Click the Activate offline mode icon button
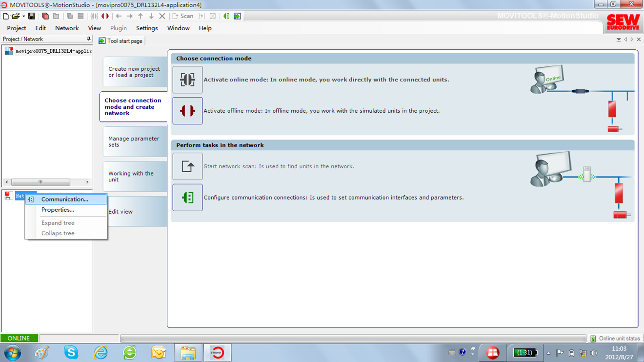Screen dimensions: 644x362 pos(187,111)
